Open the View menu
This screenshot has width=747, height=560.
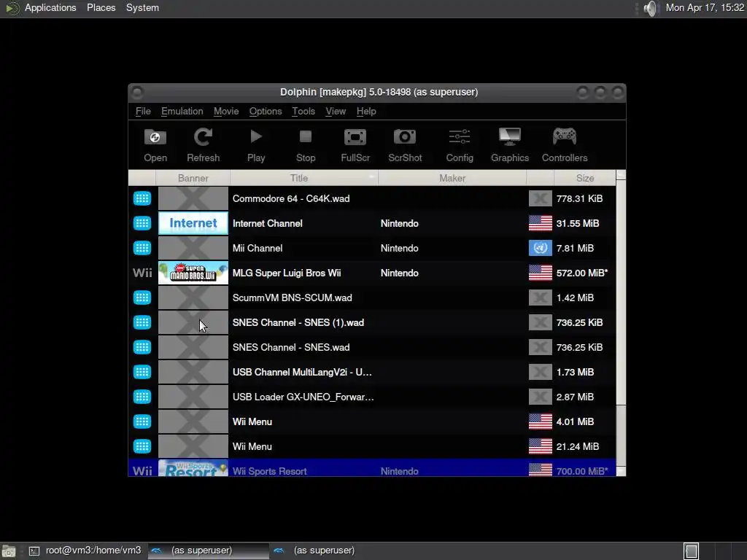[x=336, y=111]
